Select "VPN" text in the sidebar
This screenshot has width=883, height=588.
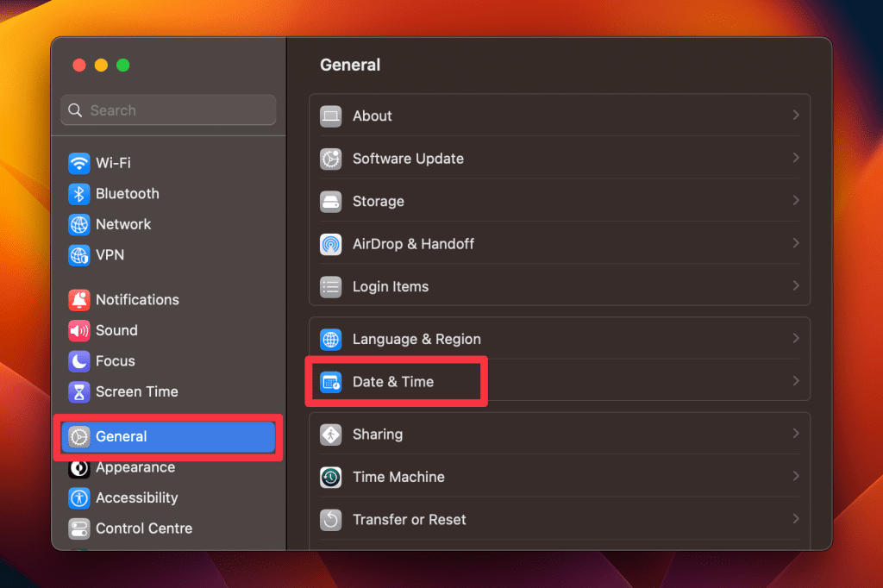point(110,255)
